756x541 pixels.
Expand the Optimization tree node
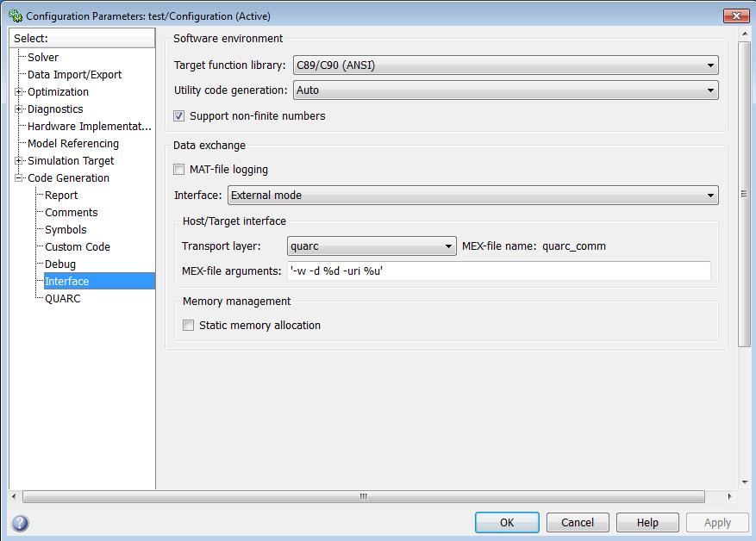click(19, 91)
